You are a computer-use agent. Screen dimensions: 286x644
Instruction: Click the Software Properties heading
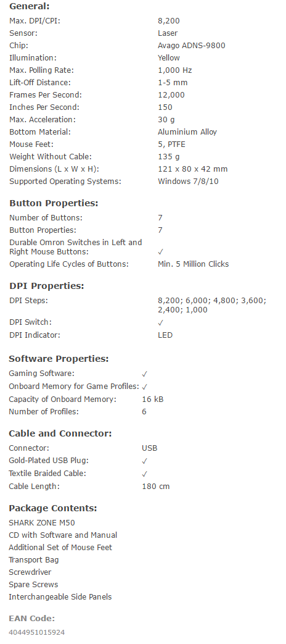[x=59, y=359]
